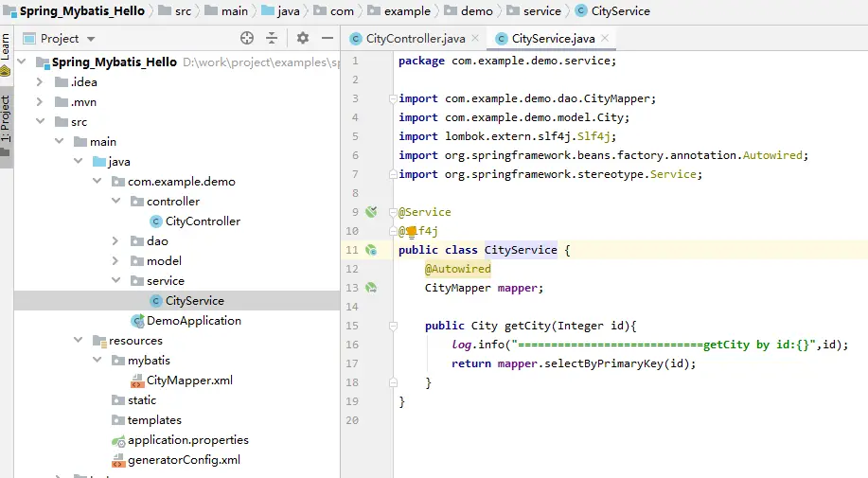Click the Collapse All icon in Project panel
Viewport: 868px width, 478px height.
click(x=272, y=38)
